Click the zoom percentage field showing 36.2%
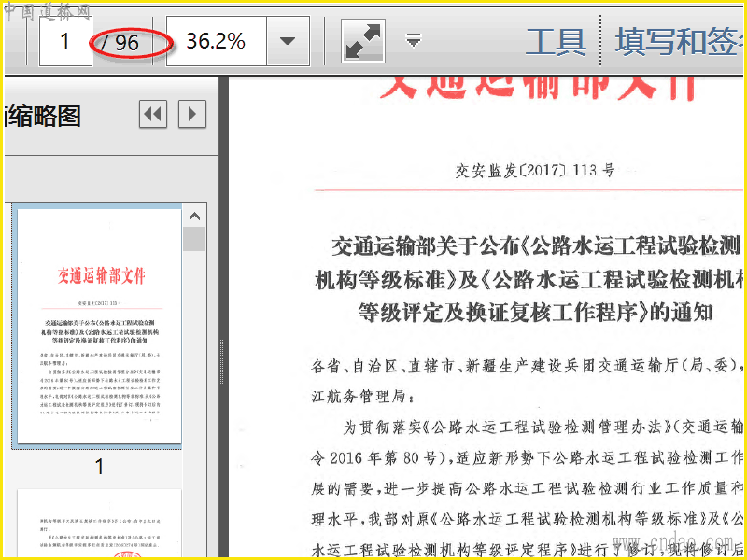 pos(216,41)
